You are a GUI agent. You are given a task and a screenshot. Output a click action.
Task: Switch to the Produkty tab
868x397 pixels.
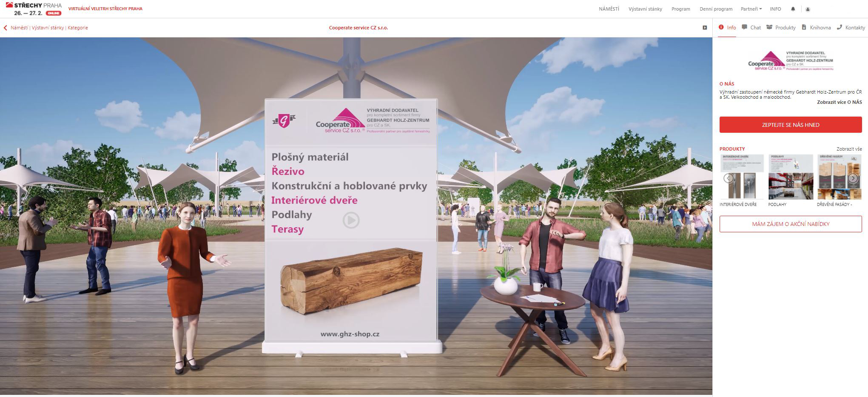tap(781, 28)
